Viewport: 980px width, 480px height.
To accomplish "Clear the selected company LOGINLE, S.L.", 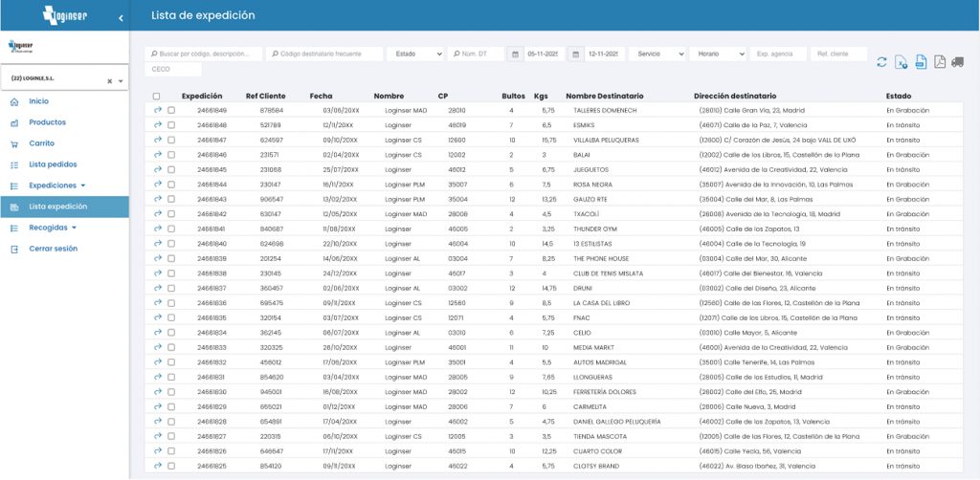I will (109, 81).
